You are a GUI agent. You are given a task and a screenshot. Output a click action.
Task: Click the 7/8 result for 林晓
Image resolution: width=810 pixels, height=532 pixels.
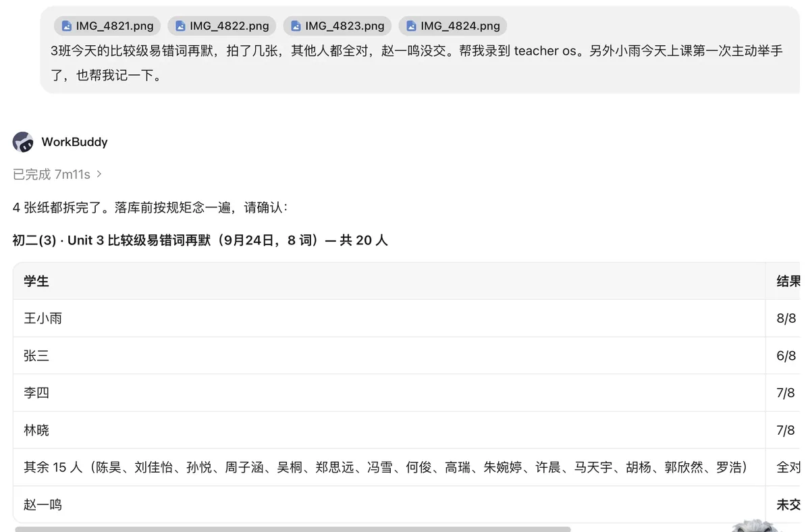(x=786, y=430)
